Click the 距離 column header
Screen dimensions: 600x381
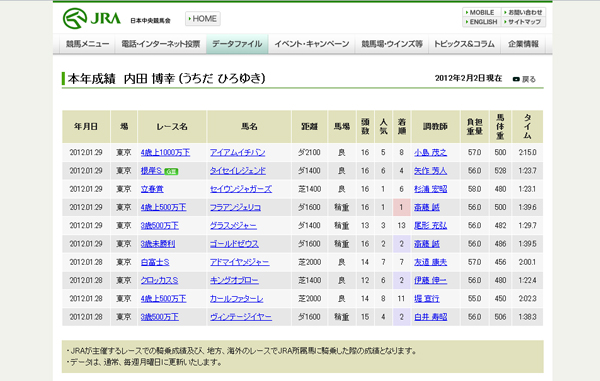coord(310,127)
